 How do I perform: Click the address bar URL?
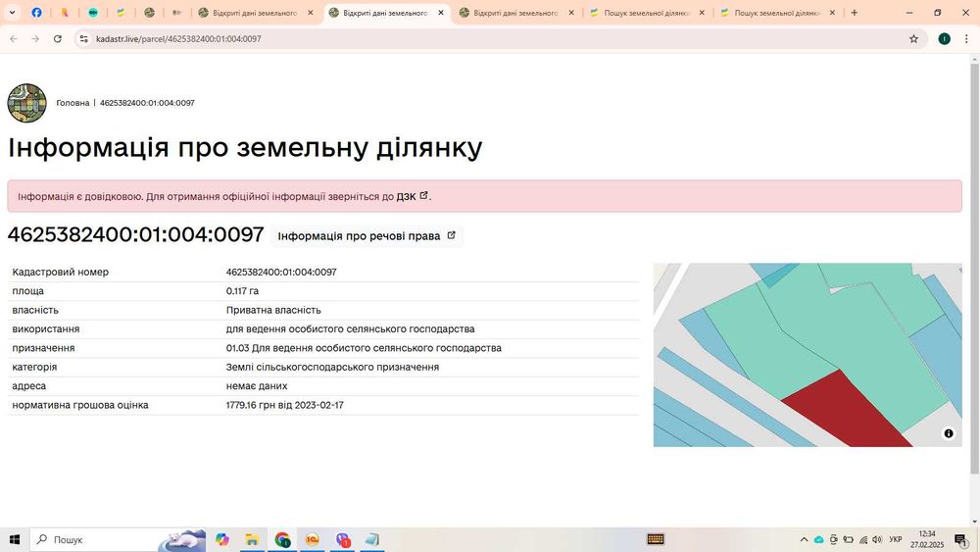[178, 39]
